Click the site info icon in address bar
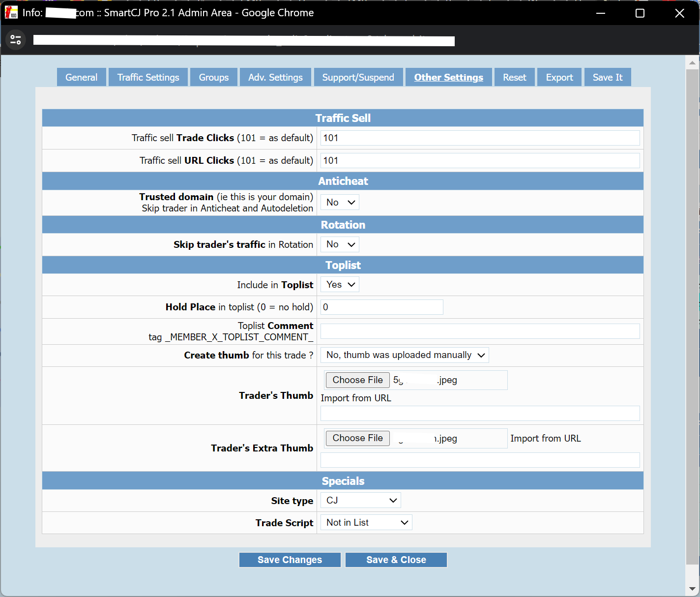The height and width of the screenshot is (597, 700). pyautogui.click(x=16, y=40)
